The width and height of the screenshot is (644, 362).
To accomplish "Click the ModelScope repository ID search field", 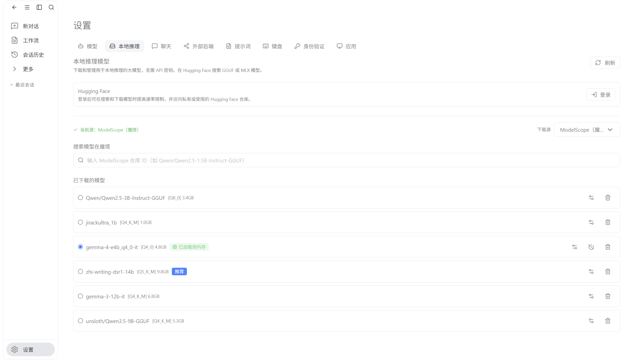I will tap(346, 160).
